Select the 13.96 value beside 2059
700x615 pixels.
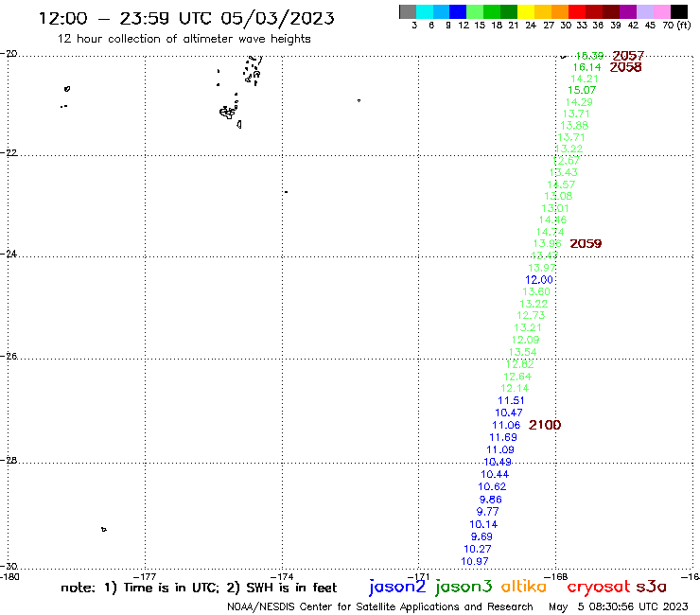548,243
